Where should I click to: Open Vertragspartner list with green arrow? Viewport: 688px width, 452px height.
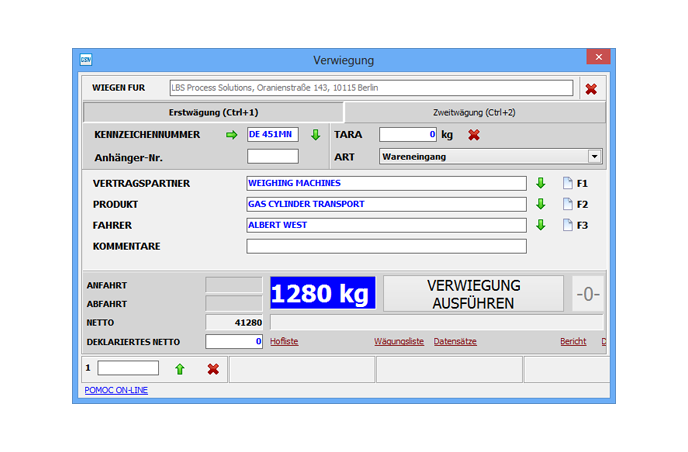(x=541, y=183)
